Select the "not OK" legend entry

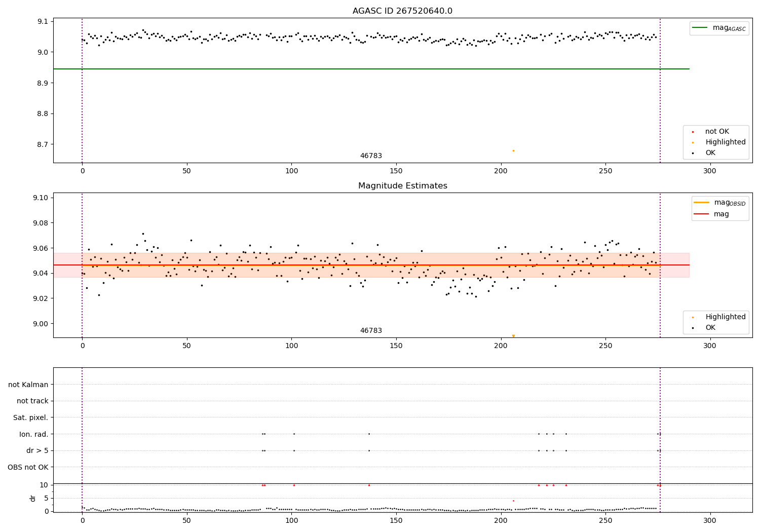click(x=716, y=132)
